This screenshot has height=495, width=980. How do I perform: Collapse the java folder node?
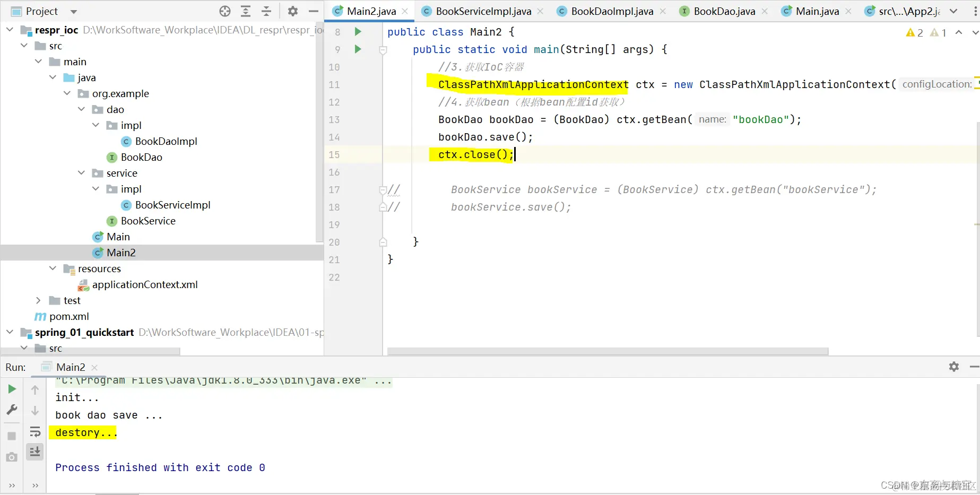tap(53, 77)
